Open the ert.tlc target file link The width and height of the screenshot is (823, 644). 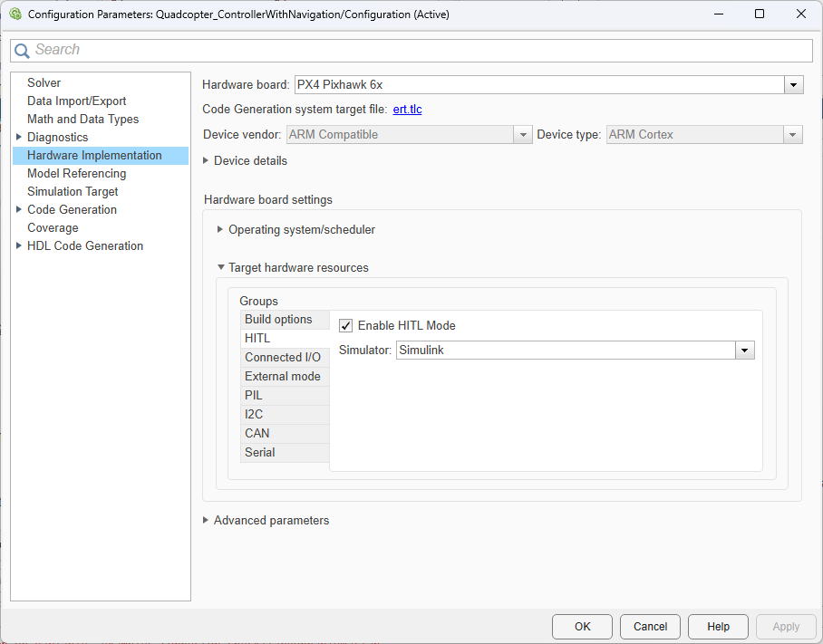click(407, 109)
